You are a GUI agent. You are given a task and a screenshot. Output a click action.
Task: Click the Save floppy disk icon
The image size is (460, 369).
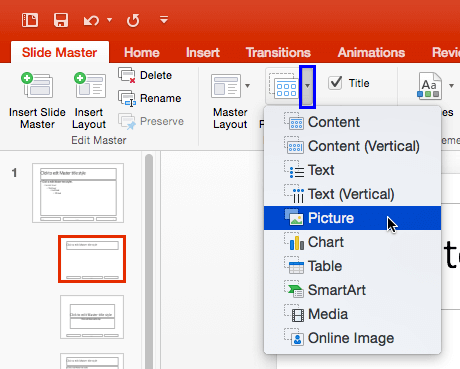point(61,20)
